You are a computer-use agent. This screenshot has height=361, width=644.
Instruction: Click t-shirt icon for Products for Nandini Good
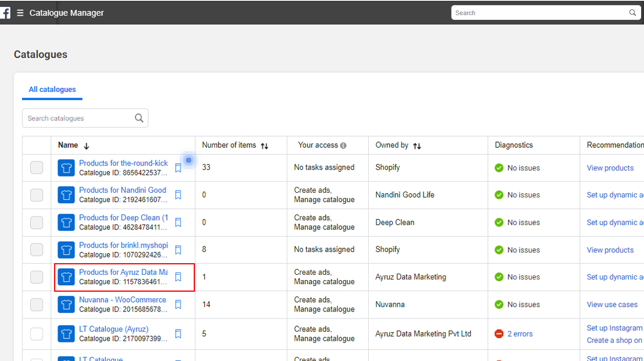click(x=66, y=195)
